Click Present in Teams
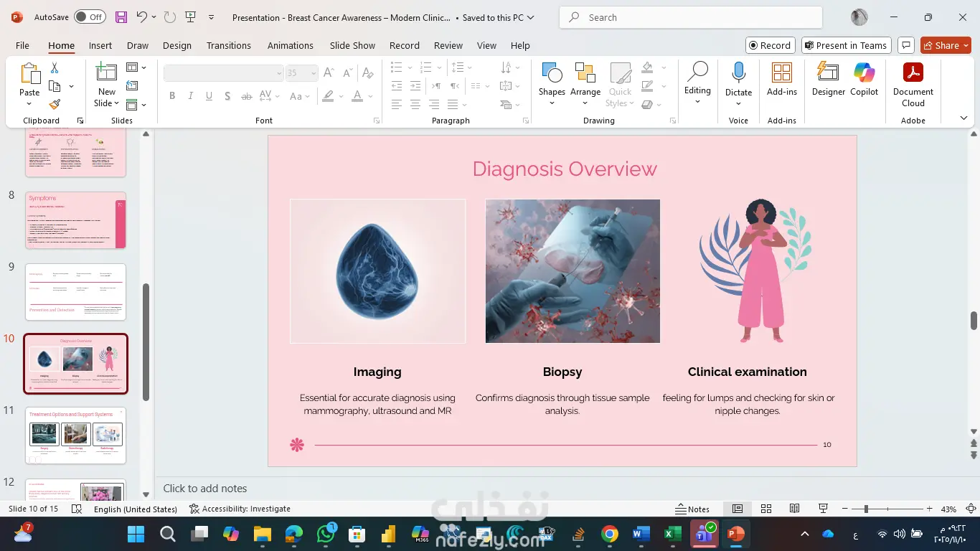980x551 pixels. (847, 45)
